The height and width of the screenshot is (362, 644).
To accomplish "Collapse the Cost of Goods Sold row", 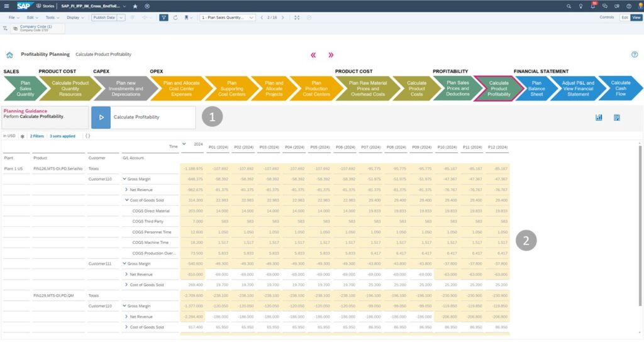I will coord(127,200).
